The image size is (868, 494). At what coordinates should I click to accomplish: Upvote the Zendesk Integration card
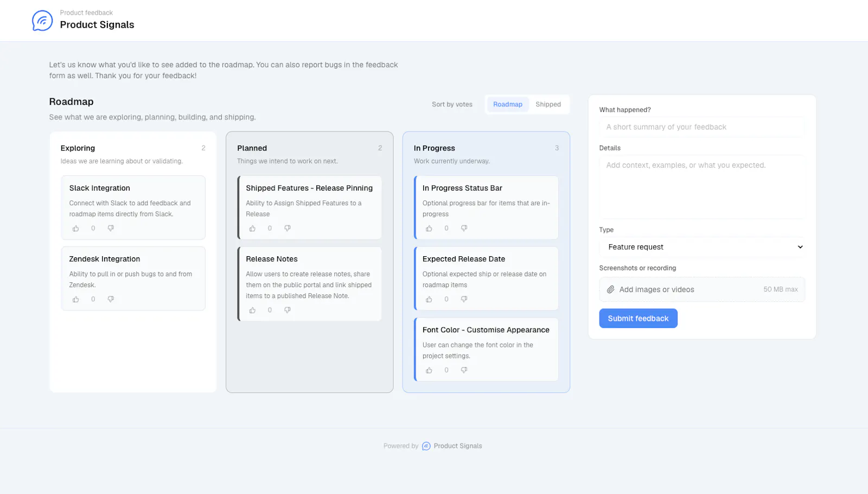[x=76, y=300]
